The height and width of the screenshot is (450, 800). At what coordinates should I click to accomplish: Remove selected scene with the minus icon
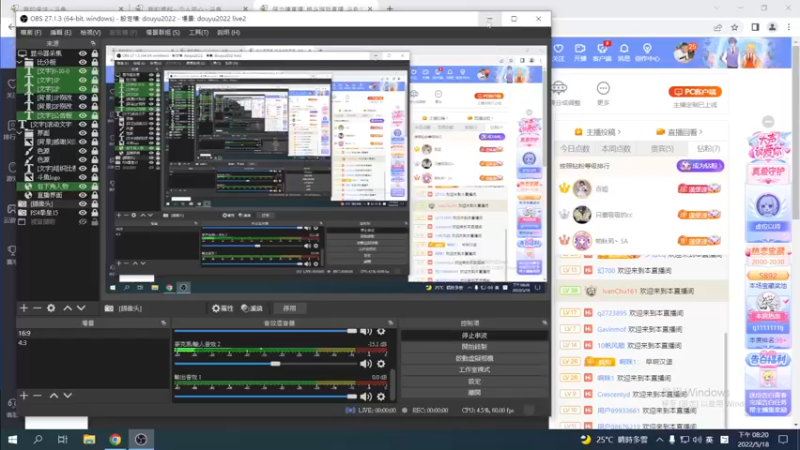(x=37, y=395)
